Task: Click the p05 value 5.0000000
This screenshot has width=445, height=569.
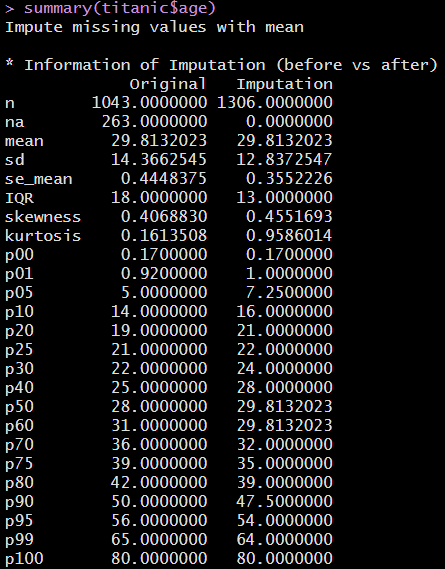Action: [164, 292]
